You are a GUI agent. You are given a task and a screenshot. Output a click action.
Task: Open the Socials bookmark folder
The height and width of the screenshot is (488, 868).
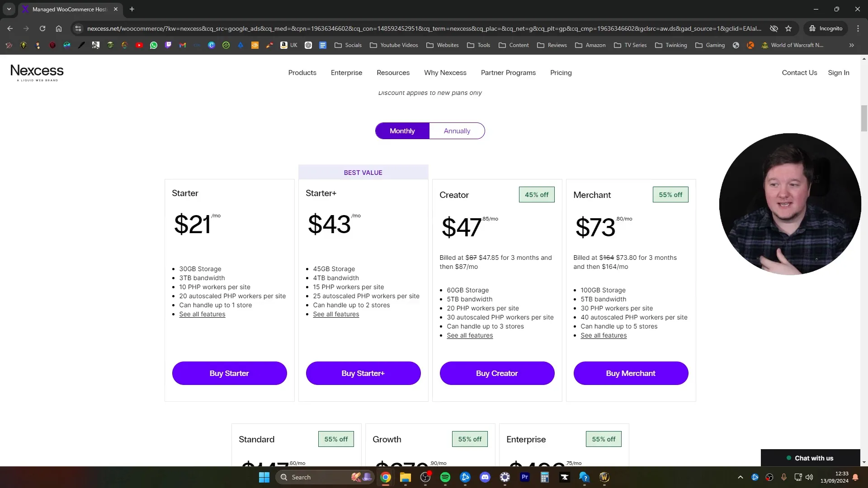pos(348,45)
